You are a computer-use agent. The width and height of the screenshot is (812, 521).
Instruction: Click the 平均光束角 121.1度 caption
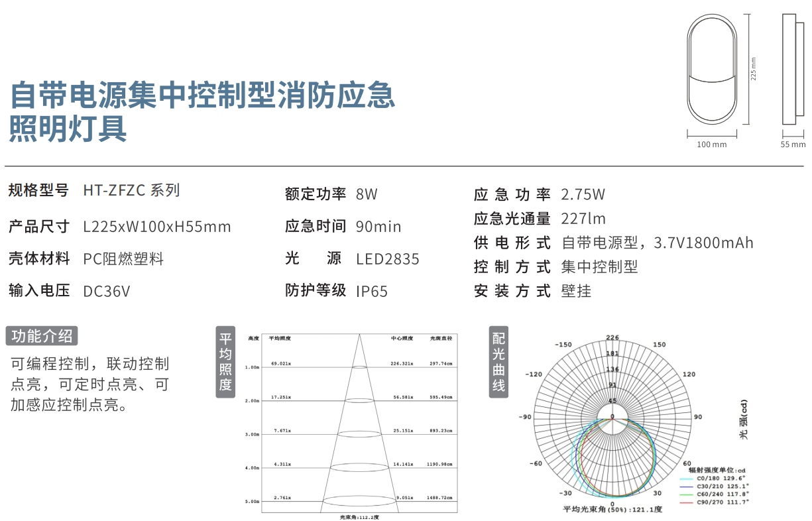coord(612,509)
